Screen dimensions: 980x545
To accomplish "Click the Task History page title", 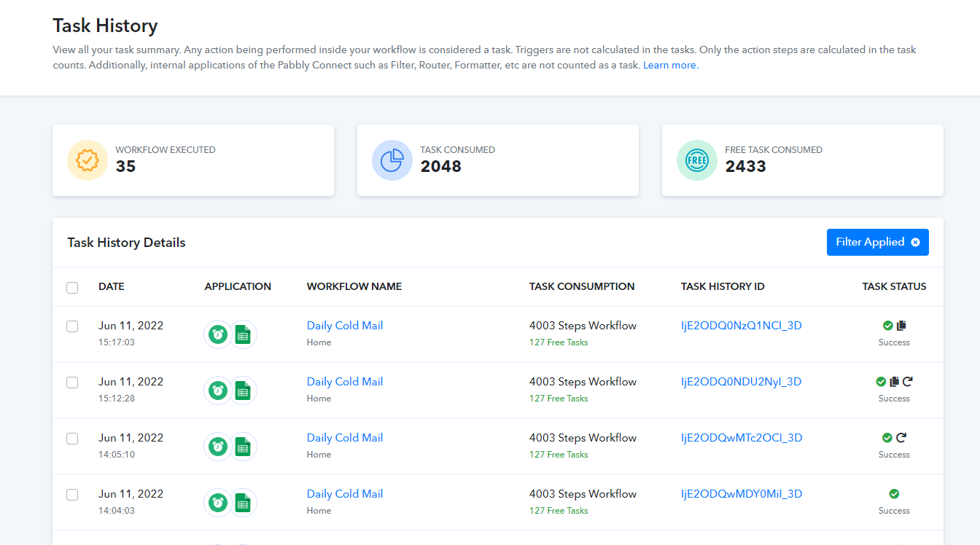I will (105, 26).
